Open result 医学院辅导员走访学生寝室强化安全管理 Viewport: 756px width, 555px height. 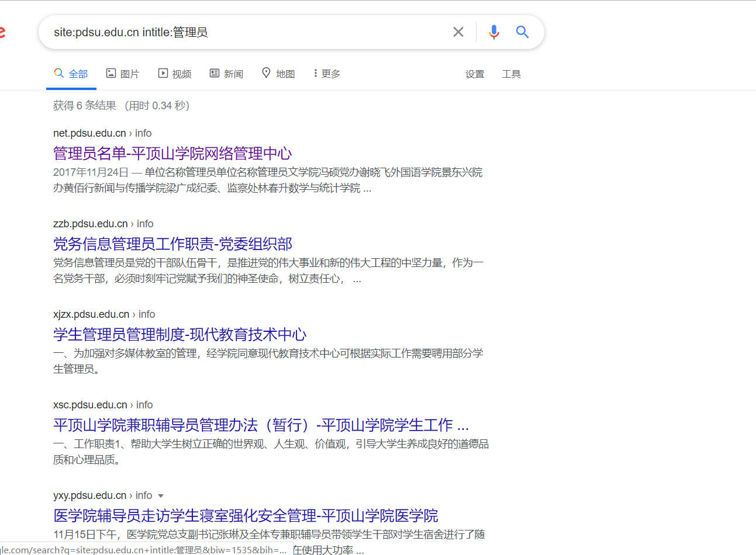[246, 515]
